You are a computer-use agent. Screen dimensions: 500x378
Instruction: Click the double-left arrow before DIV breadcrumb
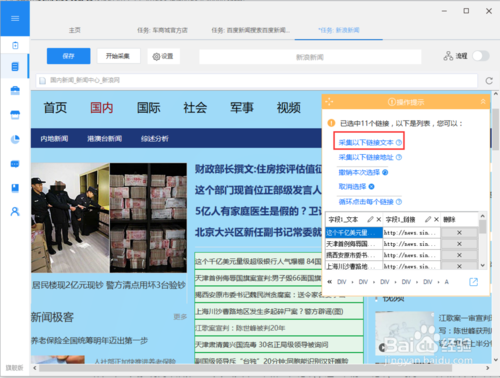point(329,282)
